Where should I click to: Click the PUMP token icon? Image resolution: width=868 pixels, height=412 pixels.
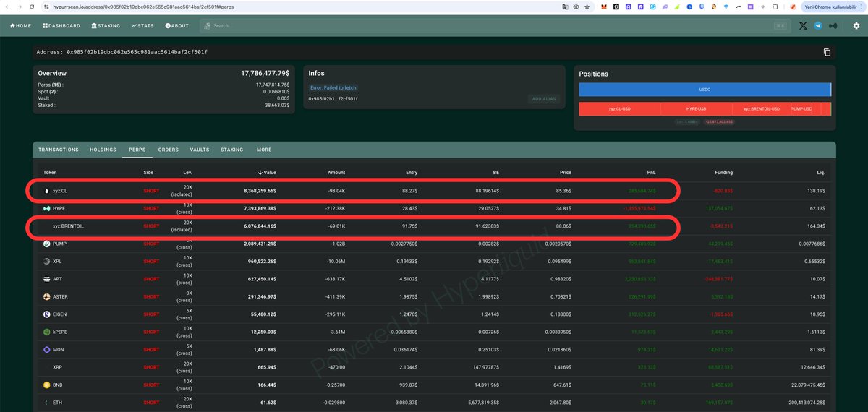click(47, 244)
